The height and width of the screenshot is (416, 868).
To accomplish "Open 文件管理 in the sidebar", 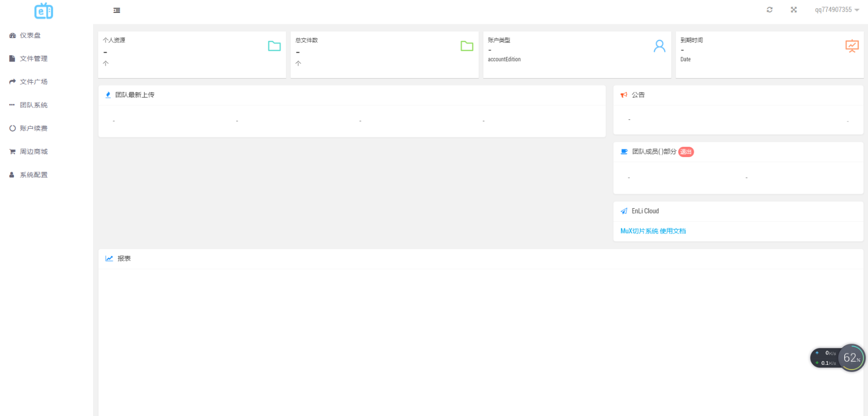I will pyautogui.click(x=33, y=59).
